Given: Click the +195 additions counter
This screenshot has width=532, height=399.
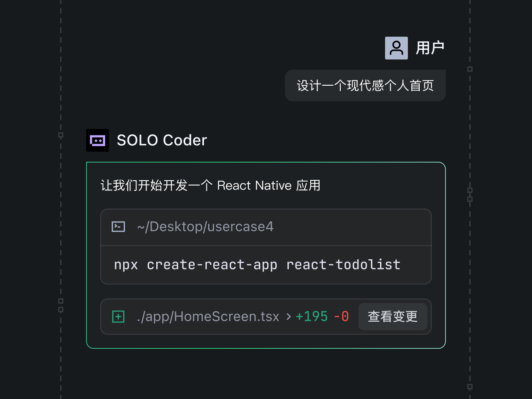Looking at the screenshot, I should point(312,316).
